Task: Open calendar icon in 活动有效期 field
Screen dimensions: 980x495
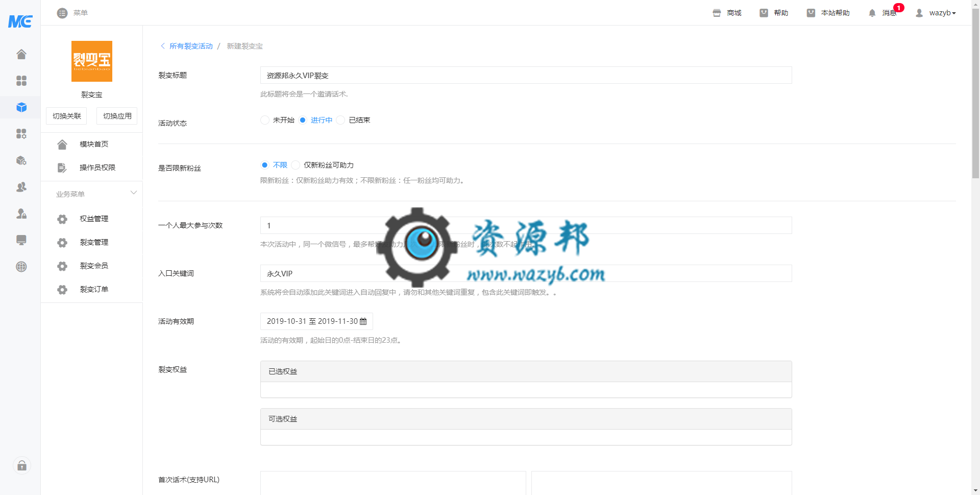Action: (x=363, y=321)
